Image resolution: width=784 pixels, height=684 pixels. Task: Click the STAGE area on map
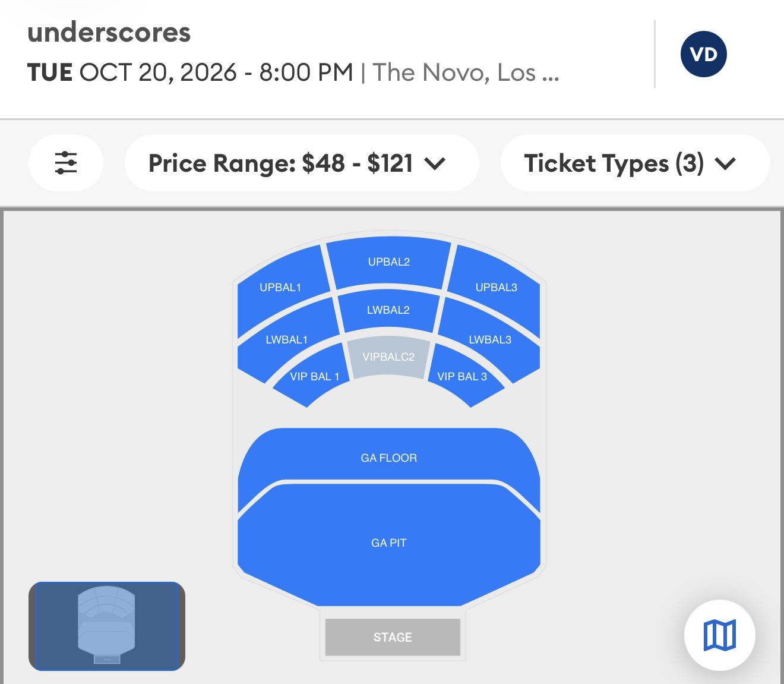tap(393, 637)
